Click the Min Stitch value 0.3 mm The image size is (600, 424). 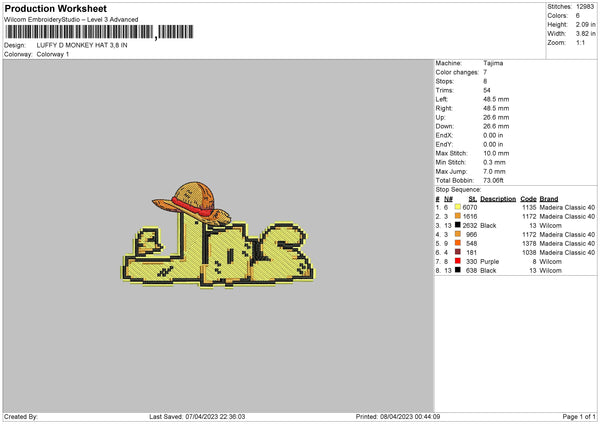pos(494,162)
